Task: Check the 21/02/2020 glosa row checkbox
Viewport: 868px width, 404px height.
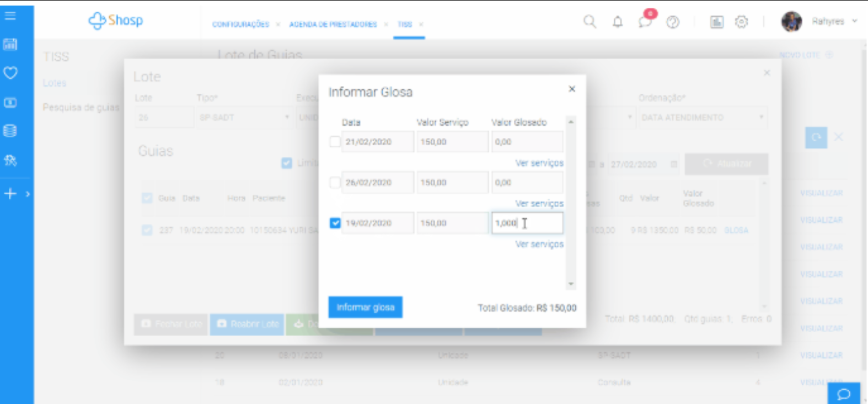Action: pos(335,142)
